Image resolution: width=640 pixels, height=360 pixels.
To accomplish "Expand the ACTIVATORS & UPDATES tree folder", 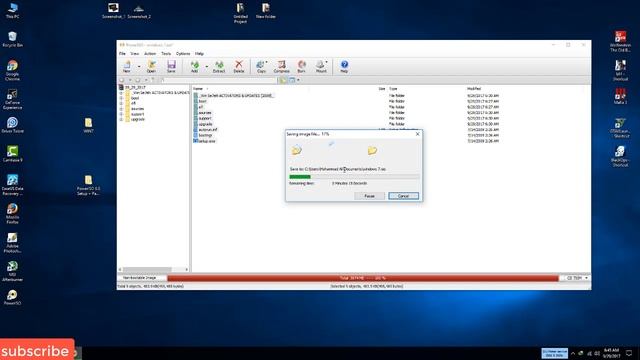I will (x=121, y=93).
